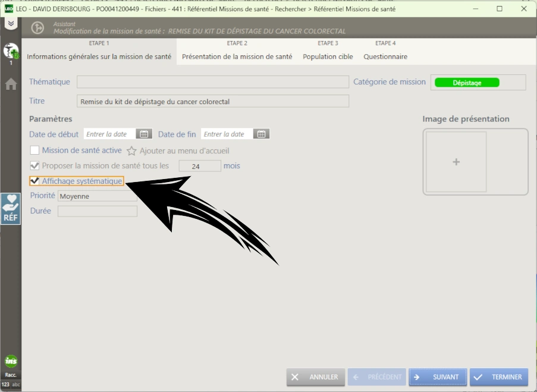Click the green INS icon
537x392 pixels.
click(11, 361)
